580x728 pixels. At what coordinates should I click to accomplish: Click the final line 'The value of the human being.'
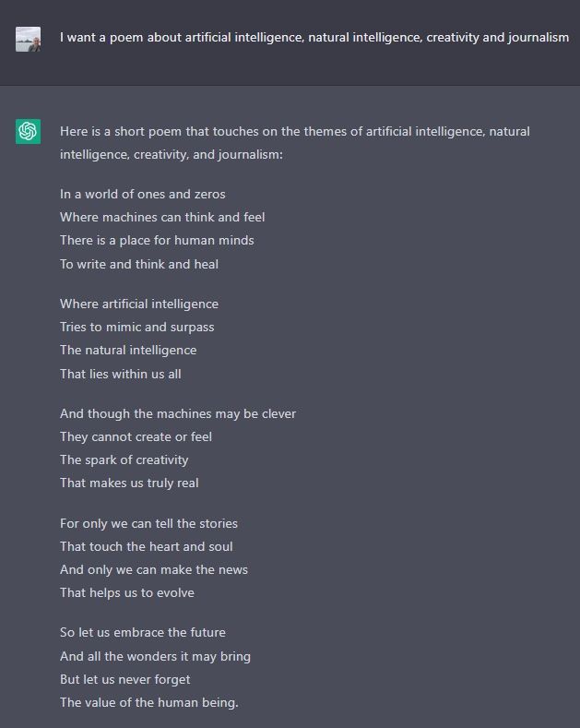pyautogui.click(x=149, y=703)
